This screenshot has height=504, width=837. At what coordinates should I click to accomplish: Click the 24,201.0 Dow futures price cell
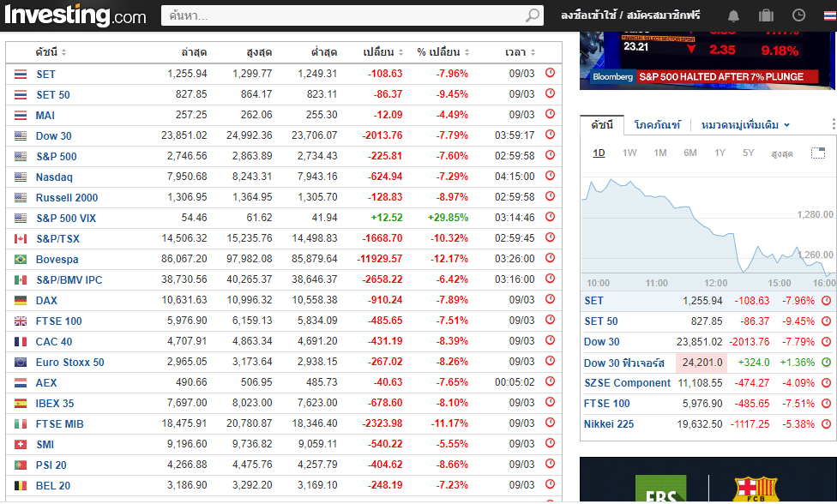coord(702,363)
